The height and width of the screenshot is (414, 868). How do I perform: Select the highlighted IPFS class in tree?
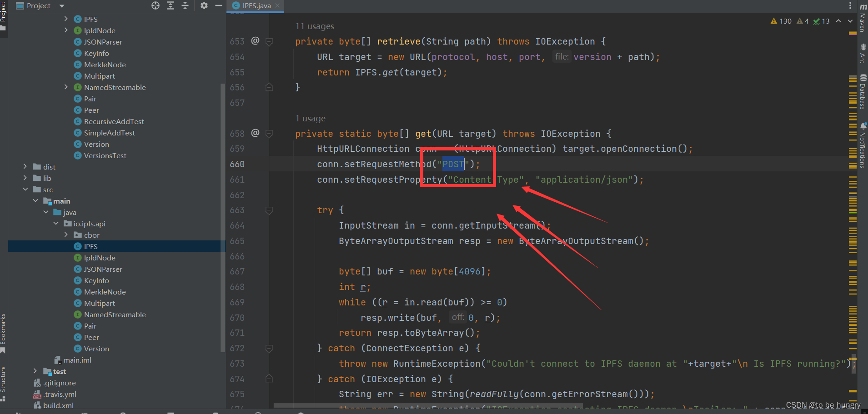[x=117, y=246]
